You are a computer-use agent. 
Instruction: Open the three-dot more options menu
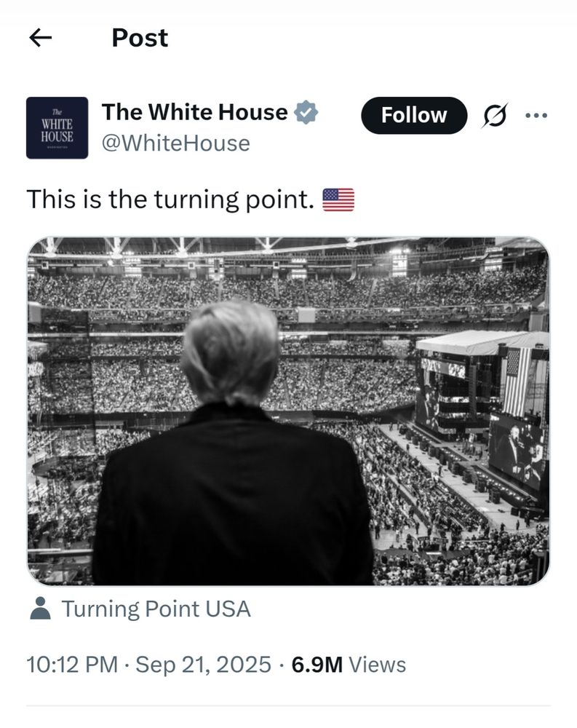[536, 115]
